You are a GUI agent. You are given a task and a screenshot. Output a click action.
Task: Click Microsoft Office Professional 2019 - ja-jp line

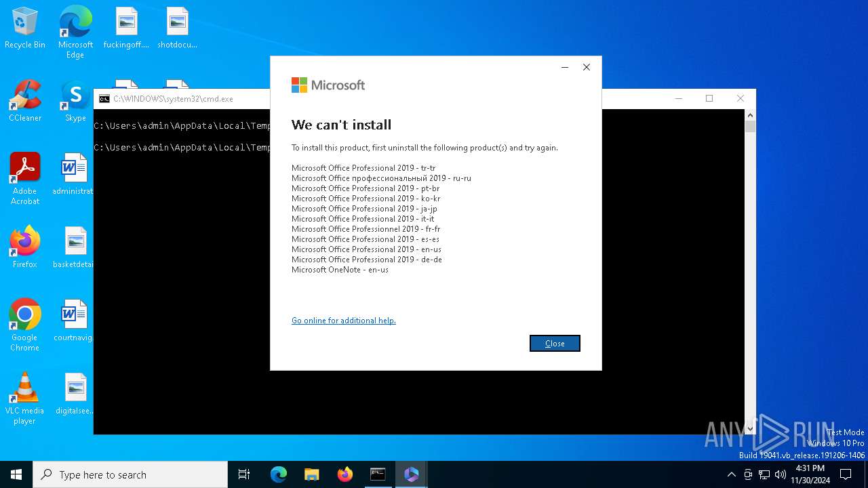click(364, 209)
